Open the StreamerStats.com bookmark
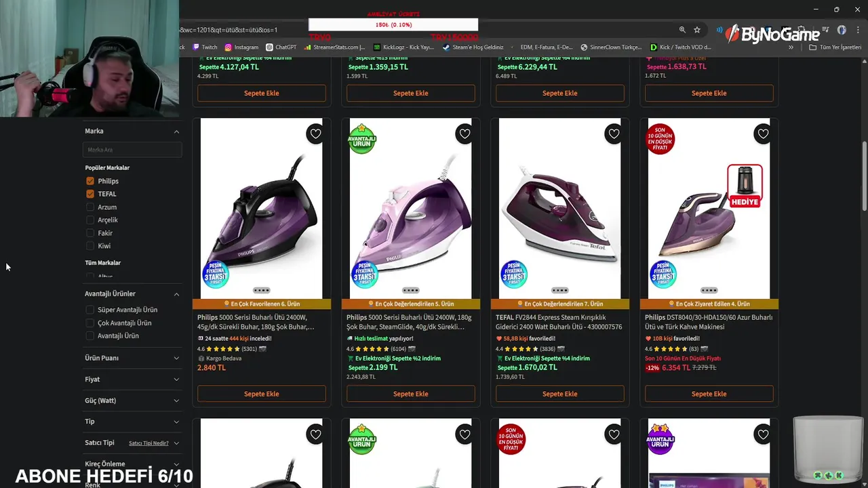The height and width of the screenshot is (488, 868). (x=335, y=47)
